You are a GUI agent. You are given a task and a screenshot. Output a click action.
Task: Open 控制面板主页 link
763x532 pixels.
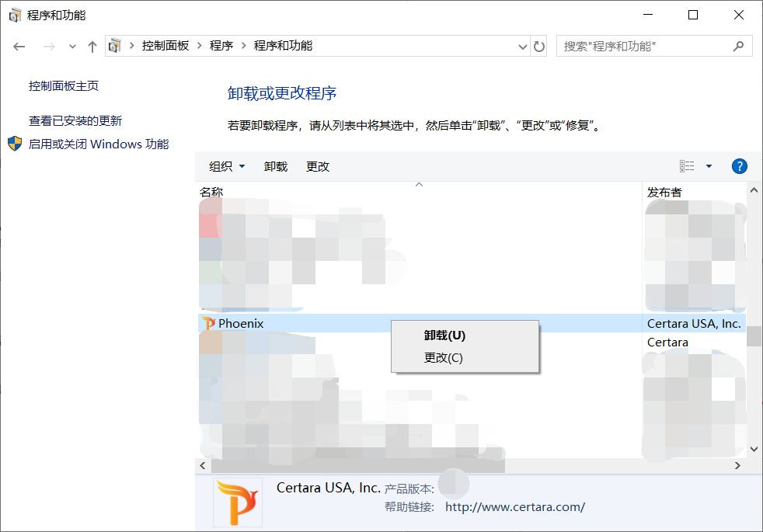click(64, 86)
